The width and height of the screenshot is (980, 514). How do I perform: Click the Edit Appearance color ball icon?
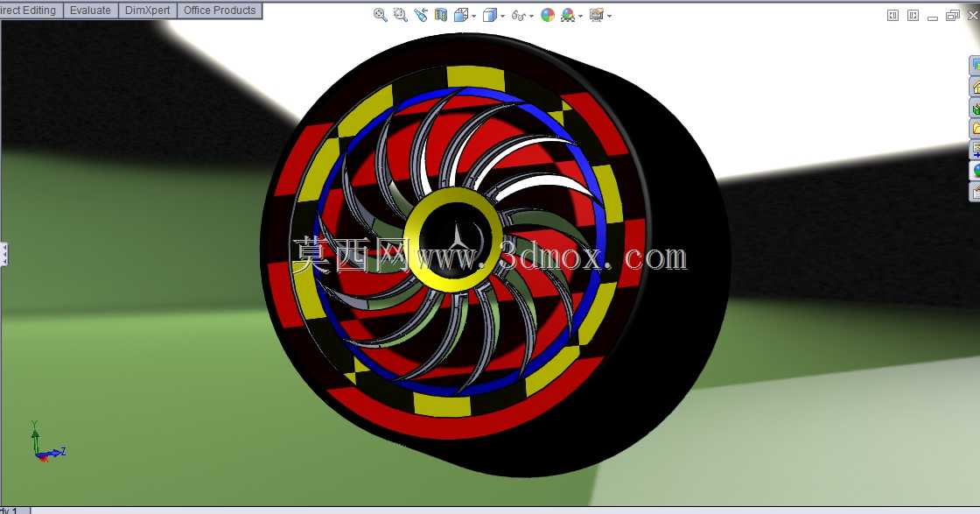pyautogui.click(x=548, y=15)
